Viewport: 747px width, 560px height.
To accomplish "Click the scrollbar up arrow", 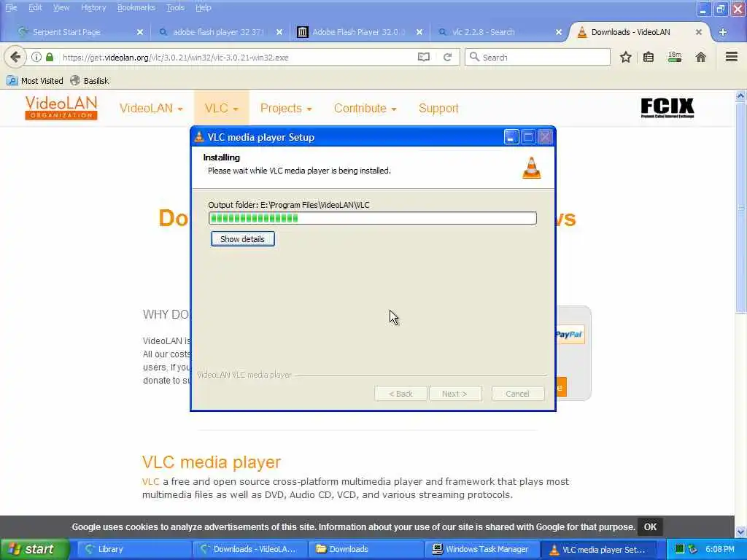I will (740, 96).
